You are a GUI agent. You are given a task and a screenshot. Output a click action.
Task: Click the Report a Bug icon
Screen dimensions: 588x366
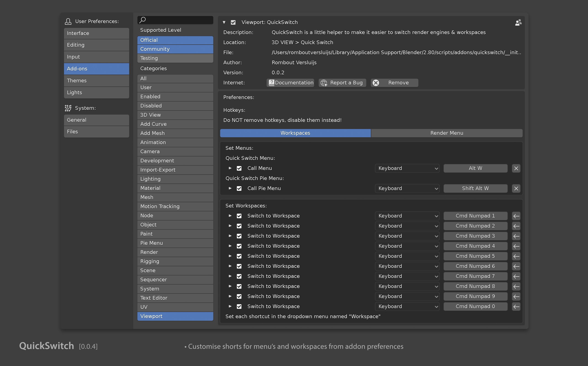click(323, 82)
